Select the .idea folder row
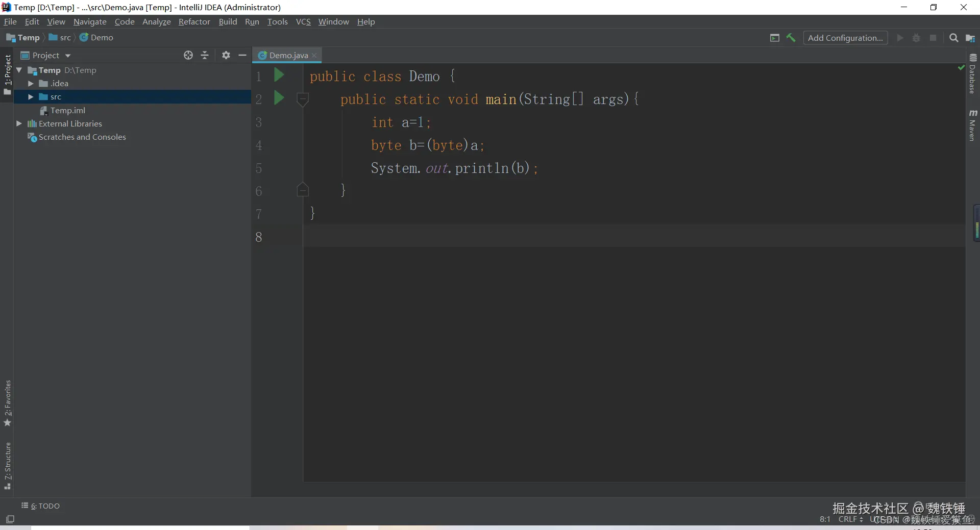 coord(133,84)
